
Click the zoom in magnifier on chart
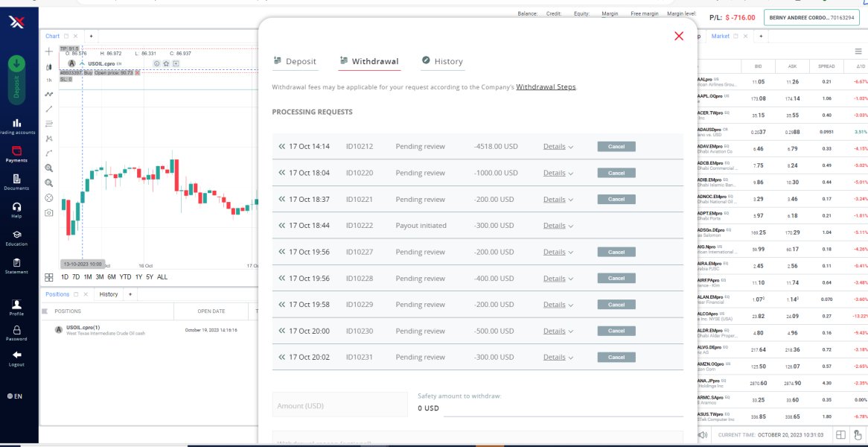tap(48, 168)
